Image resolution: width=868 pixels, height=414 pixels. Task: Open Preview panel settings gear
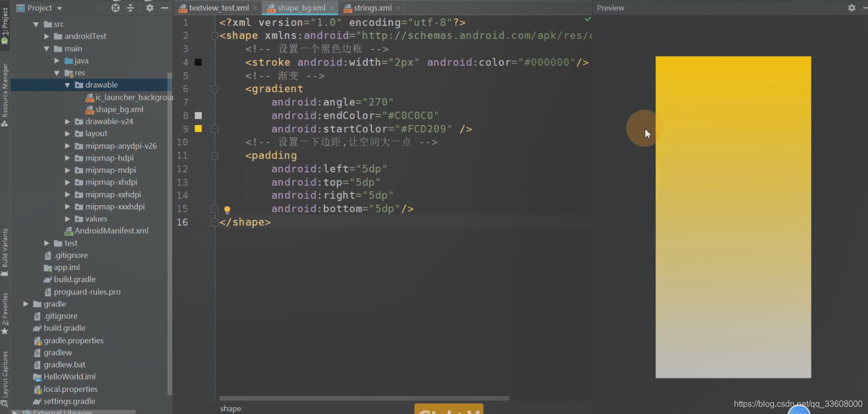852,8
